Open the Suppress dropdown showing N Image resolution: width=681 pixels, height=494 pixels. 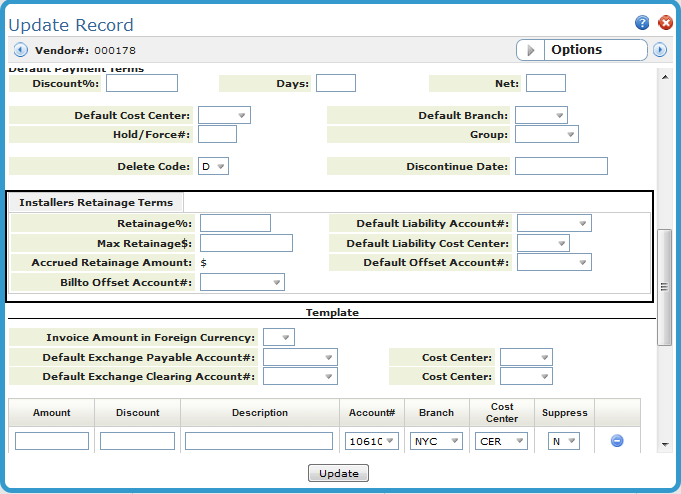coord(562,441)
